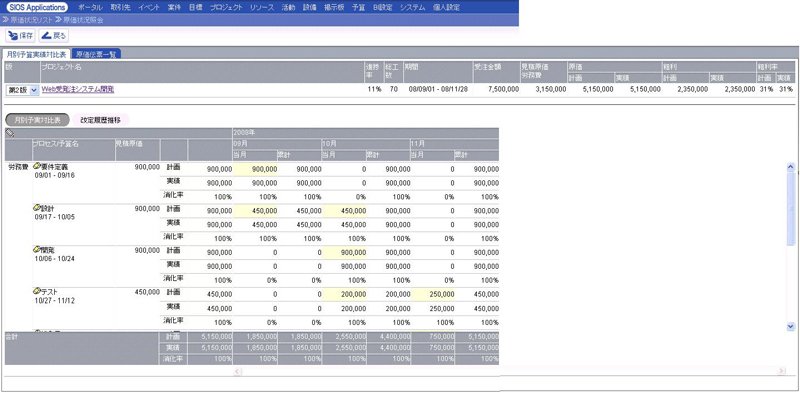Click 原価状況照会 in the breadcrumb
Viewport: 800px width, 393px height.
coord(83,20)
